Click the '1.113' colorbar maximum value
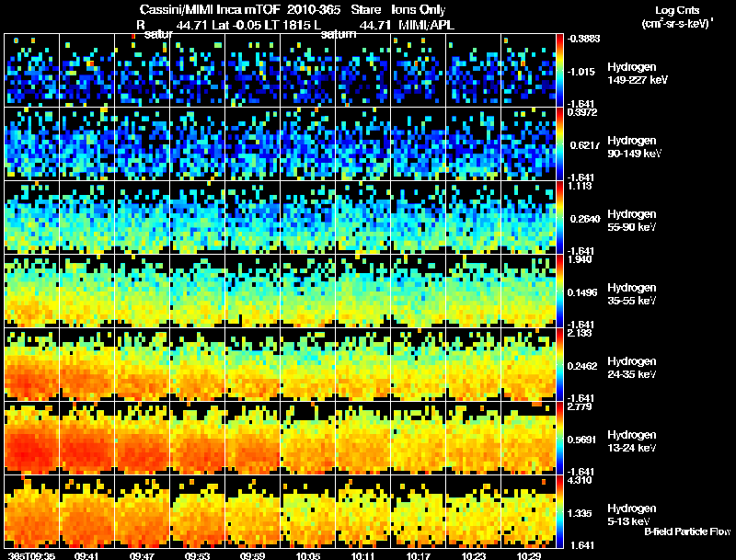736x560 pixels. (x=580, y=186)
